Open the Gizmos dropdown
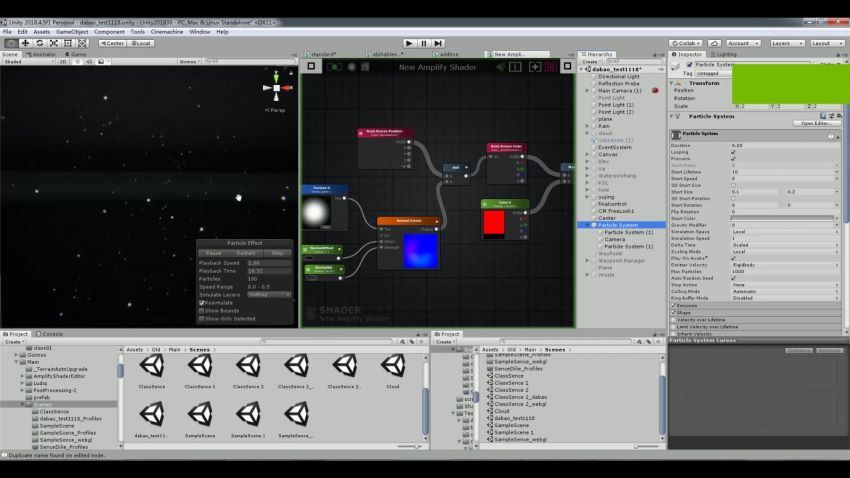 190,62
